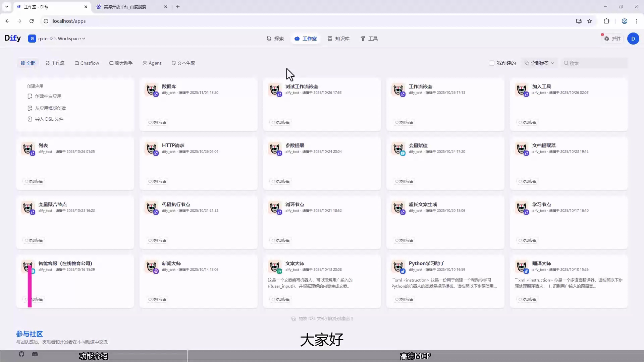Open the browser tab search chevron

[x=7, y=7]
